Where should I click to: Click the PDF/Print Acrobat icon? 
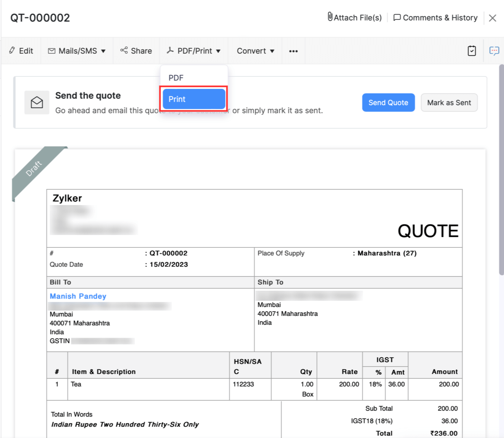(x=170, y=50)
